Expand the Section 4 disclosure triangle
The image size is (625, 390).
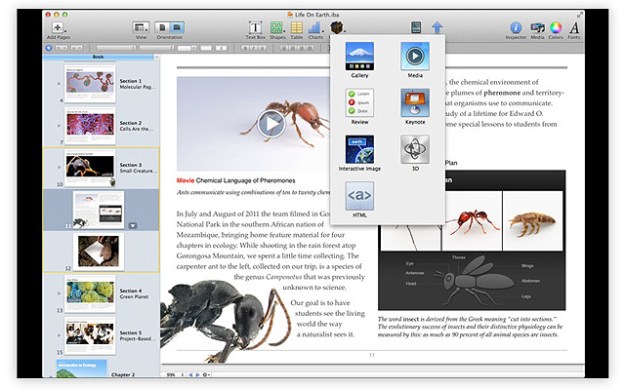coord(59,293)
